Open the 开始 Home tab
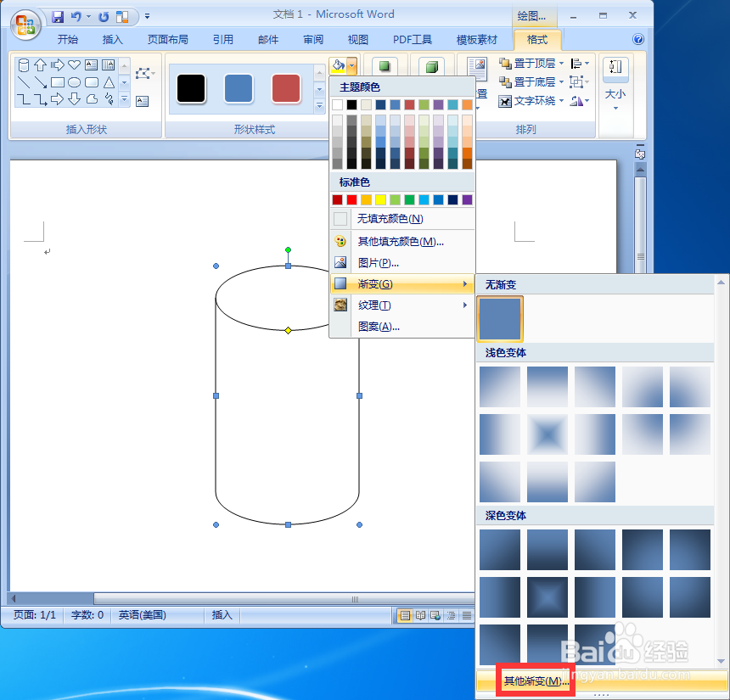This screenshot has height=700, width=730. tap(68, 40)
